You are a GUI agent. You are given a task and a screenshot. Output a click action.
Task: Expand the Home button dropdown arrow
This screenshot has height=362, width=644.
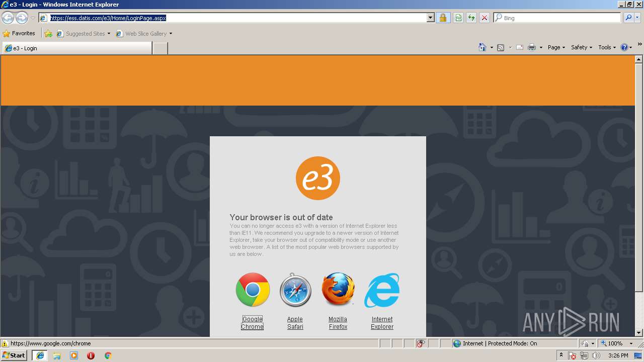point(492,47)
